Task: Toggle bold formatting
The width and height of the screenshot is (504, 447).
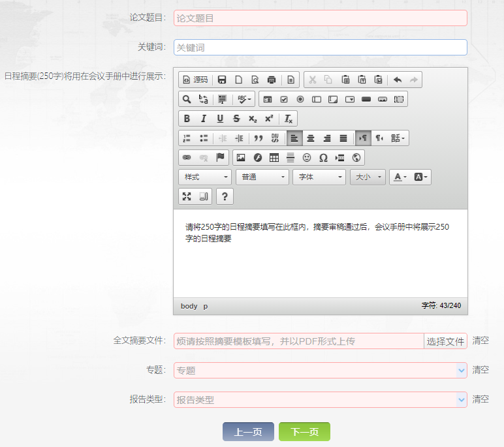Action: click(x=187, y=119)
